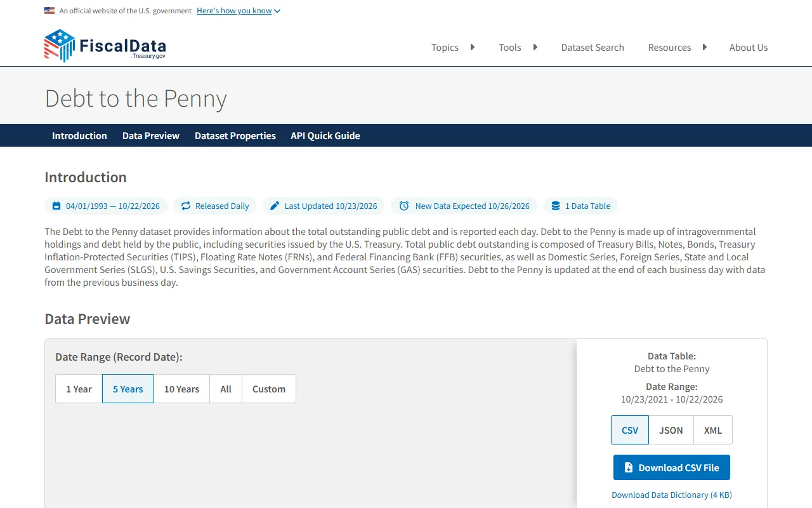Click Download Data Dictionary link
812x508 pixels.
point(672,495)
